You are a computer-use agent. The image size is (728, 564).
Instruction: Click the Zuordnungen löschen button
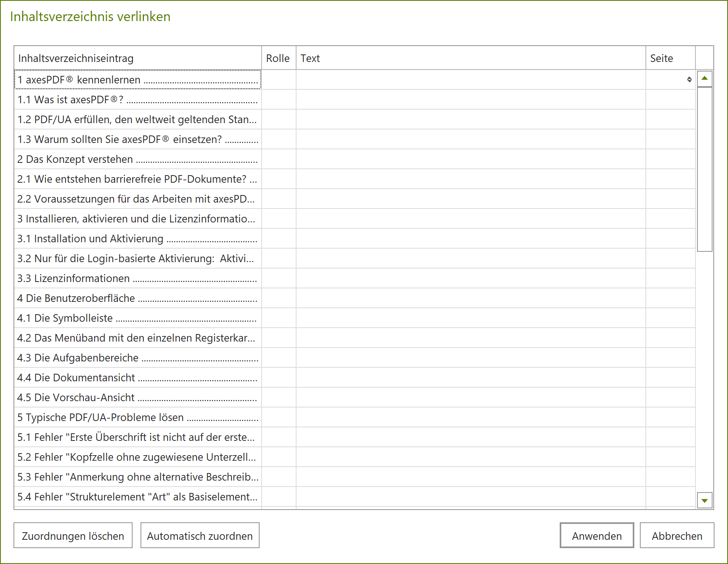(x=73, y=535)
